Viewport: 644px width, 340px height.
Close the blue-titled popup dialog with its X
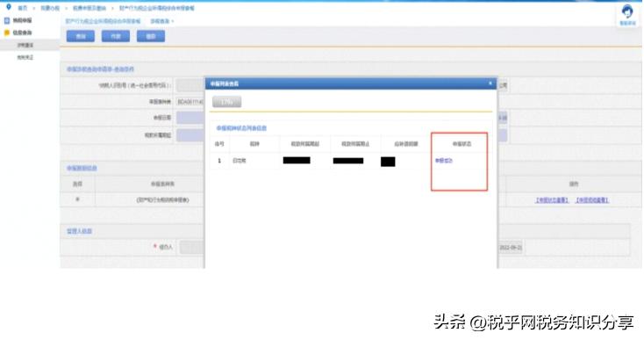490,83
